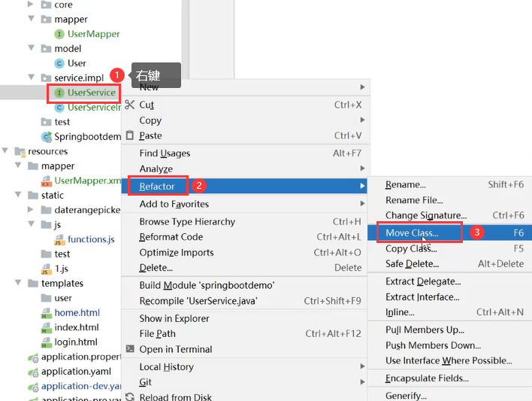This screenshot has width=532, height=401.
Task: Click the UserMapper interface icon
Action: (x=59, y=34)
